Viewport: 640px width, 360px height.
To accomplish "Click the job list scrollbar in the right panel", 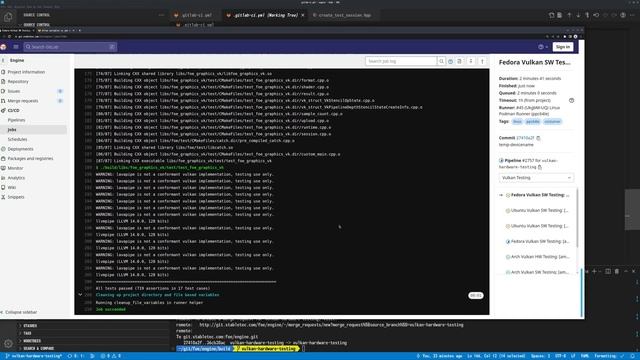I will 578,217.
